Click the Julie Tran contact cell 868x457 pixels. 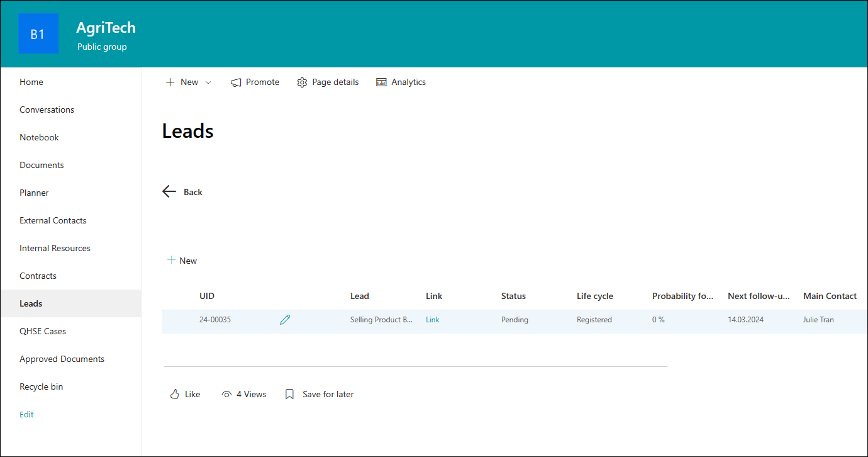click(x=818, y=320)
